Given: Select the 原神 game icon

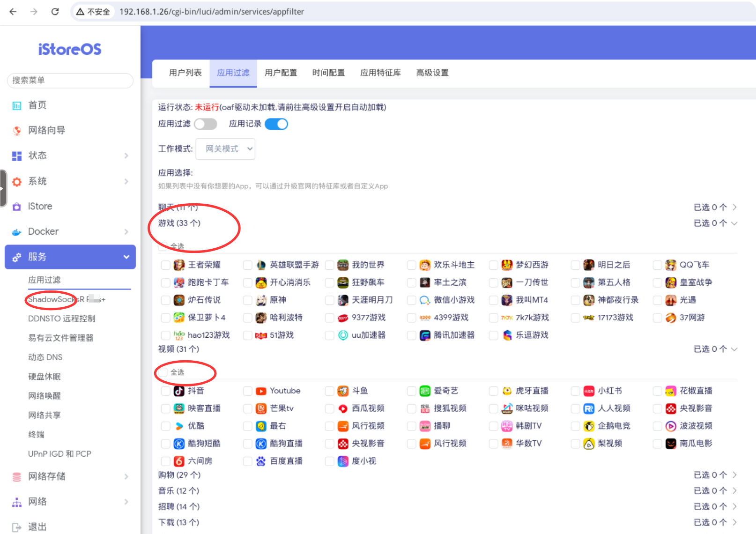Looking at the screenshot, I should click(261, 300).
